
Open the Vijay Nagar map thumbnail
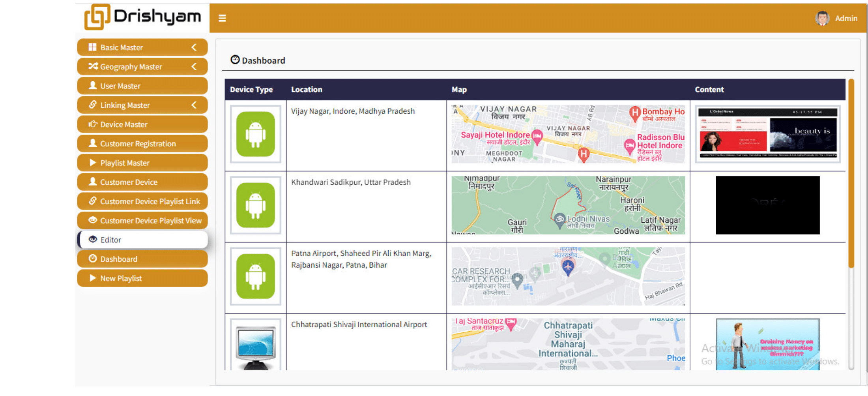coord(568,134)
